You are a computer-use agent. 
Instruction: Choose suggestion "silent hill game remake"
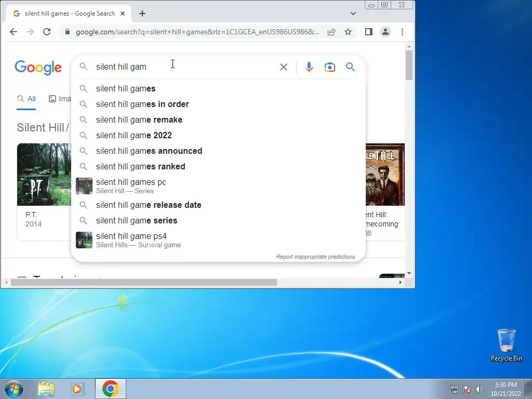(219, 120)
